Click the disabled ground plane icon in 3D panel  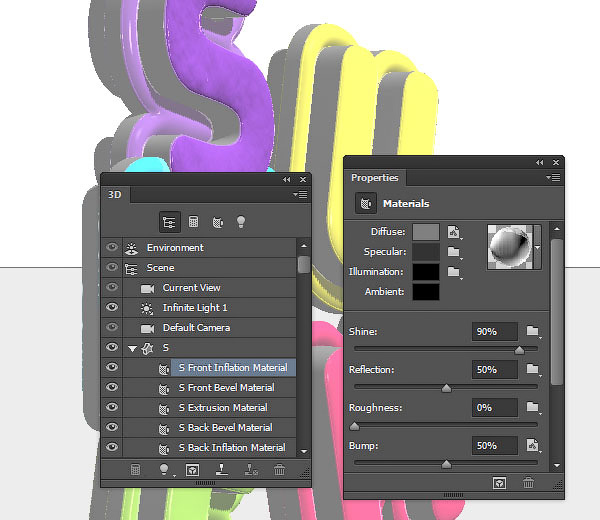251,470
